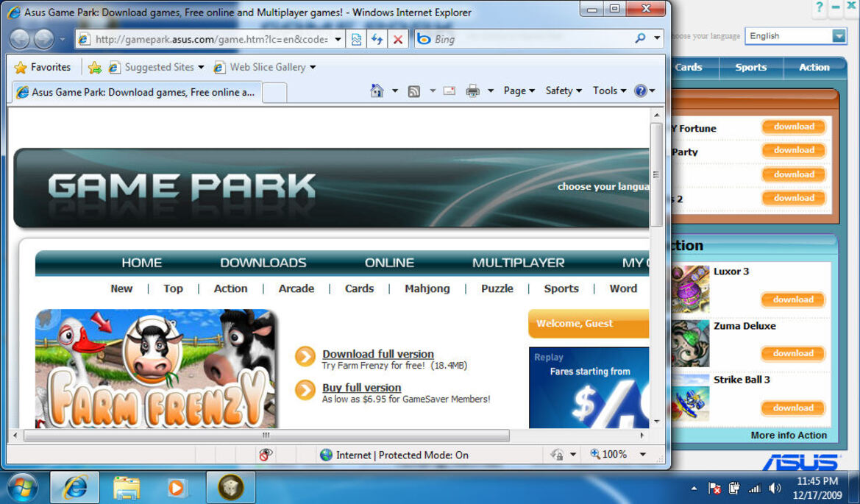The image size is (860, 504).
Task: Click the Download full version link
Action: click(x=378, y=355)
